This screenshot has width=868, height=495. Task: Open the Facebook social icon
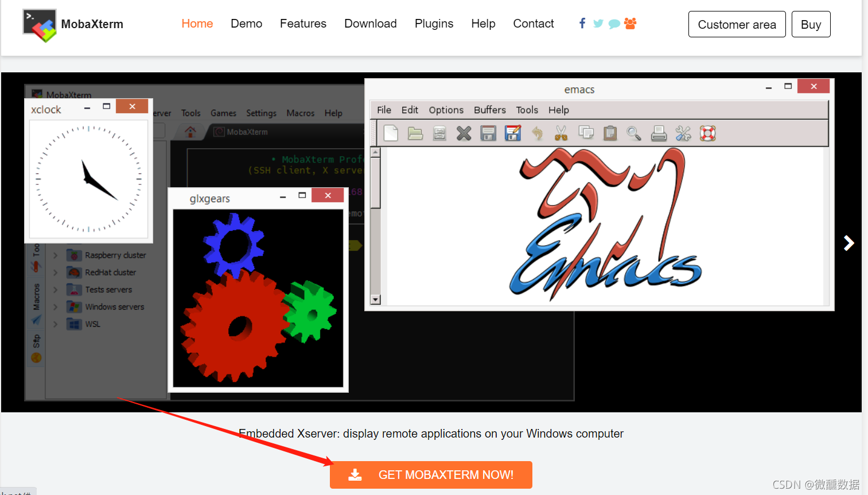(x=582, y=24)
